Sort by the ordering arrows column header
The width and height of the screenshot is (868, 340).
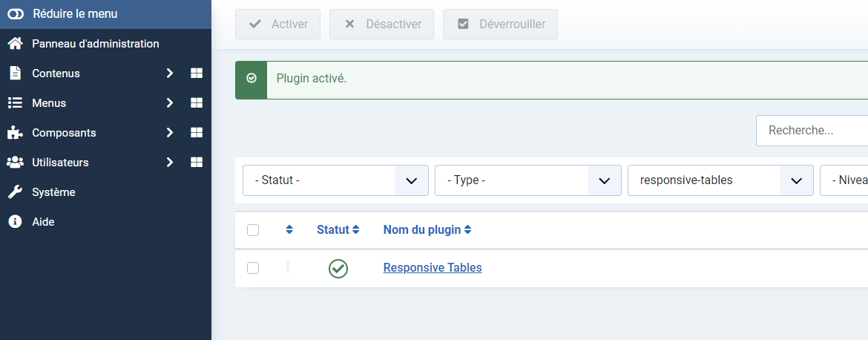289,230
